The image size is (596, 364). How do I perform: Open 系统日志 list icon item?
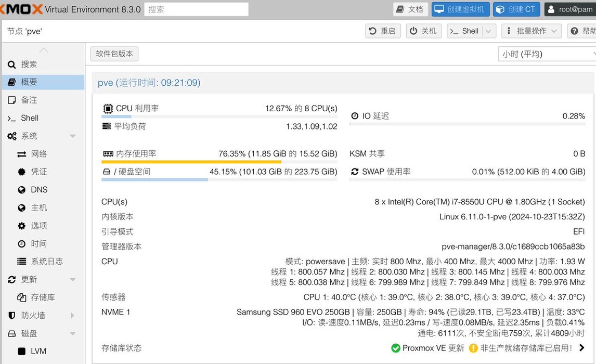tap(21, 262)
